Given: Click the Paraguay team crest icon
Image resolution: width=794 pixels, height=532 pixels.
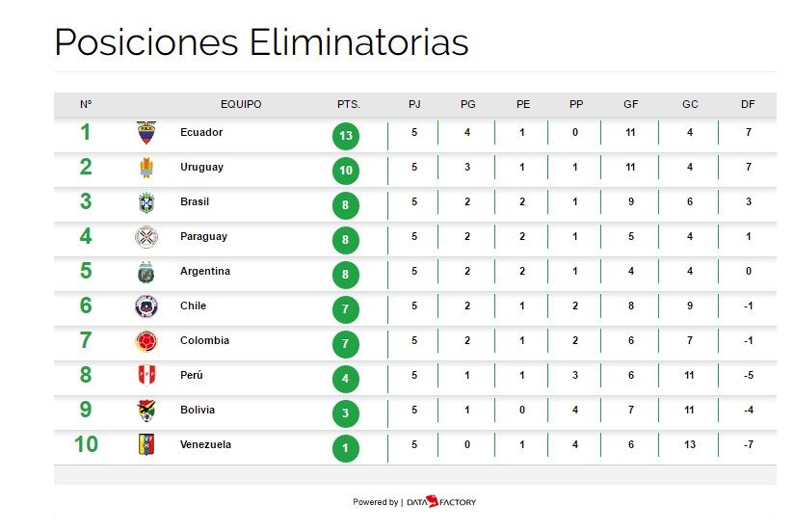Looking at the screenshot, I should coord(146,237).
